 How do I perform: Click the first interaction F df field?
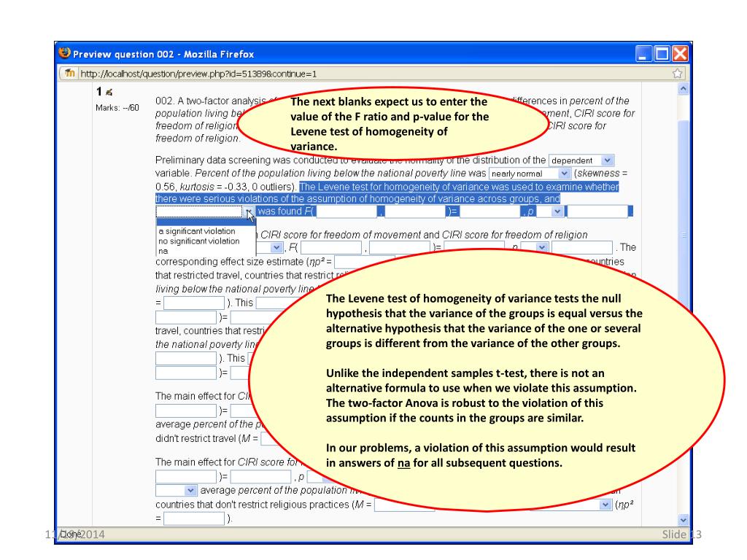pos(331,248)
